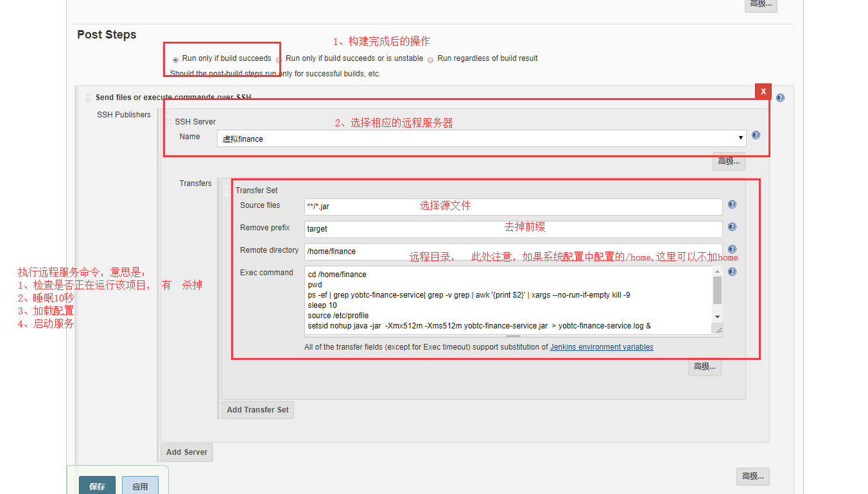Click the Add Transfer Set button

coord(257,410)
